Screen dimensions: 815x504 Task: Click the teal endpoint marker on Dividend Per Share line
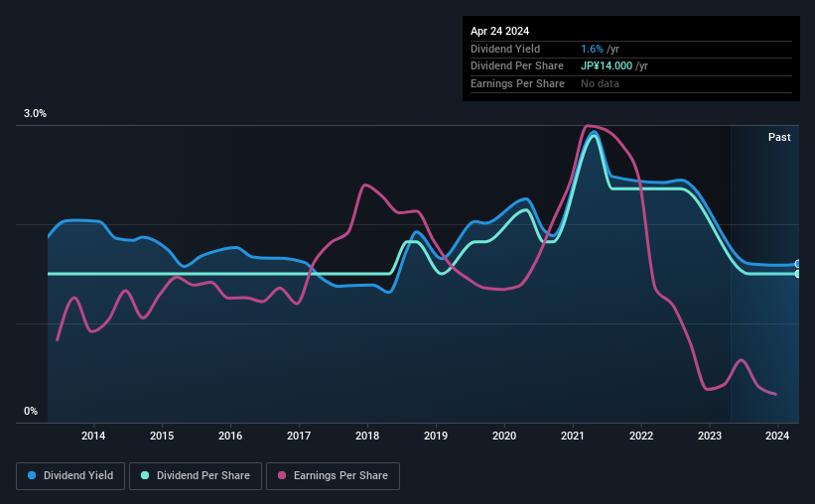pyautogui.click(x=798, y=274)
